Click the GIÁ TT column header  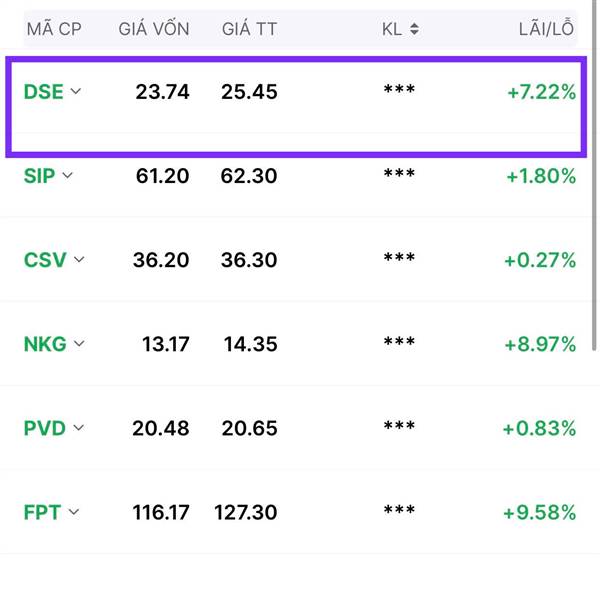click(x=249, y=29)
